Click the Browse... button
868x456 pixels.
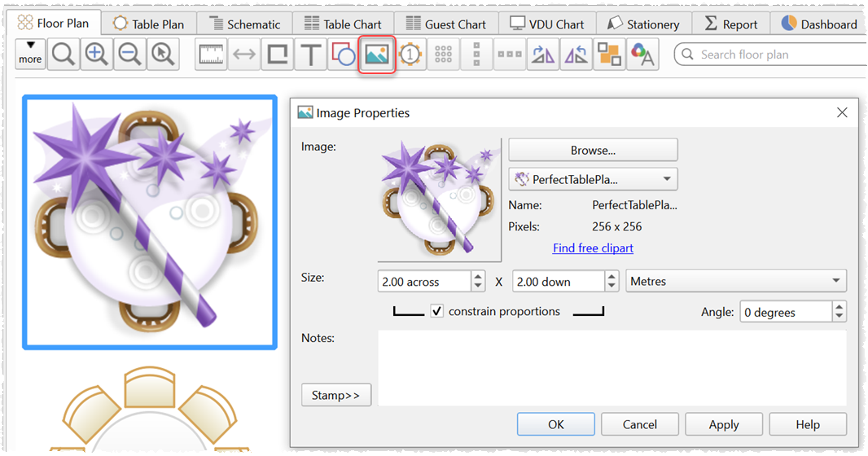(593, 150)
